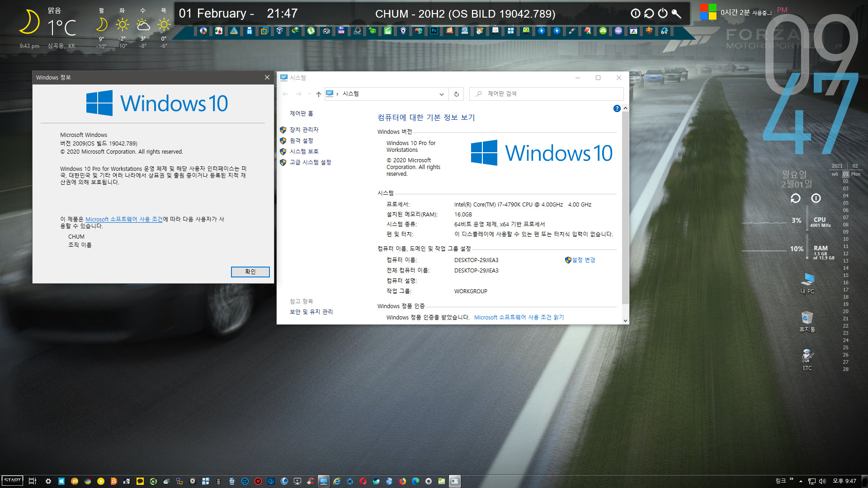Click the refresh icon under the date widget
868x488 pixels.
coord(795,198)
